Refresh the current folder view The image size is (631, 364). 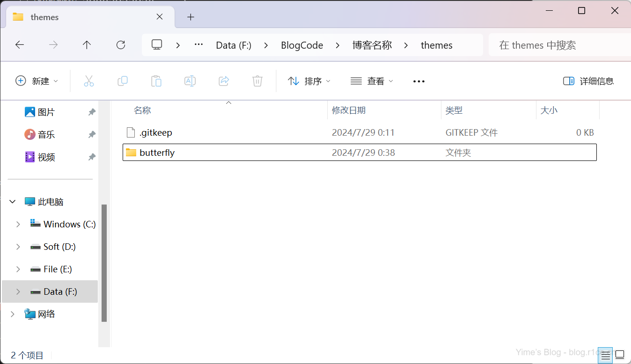[121, 45]
